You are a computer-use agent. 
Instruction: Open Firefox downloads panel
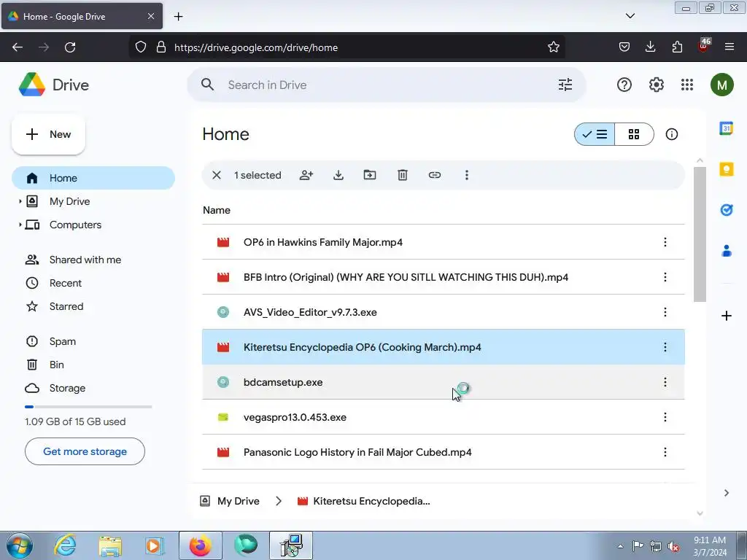pos(650,47)
